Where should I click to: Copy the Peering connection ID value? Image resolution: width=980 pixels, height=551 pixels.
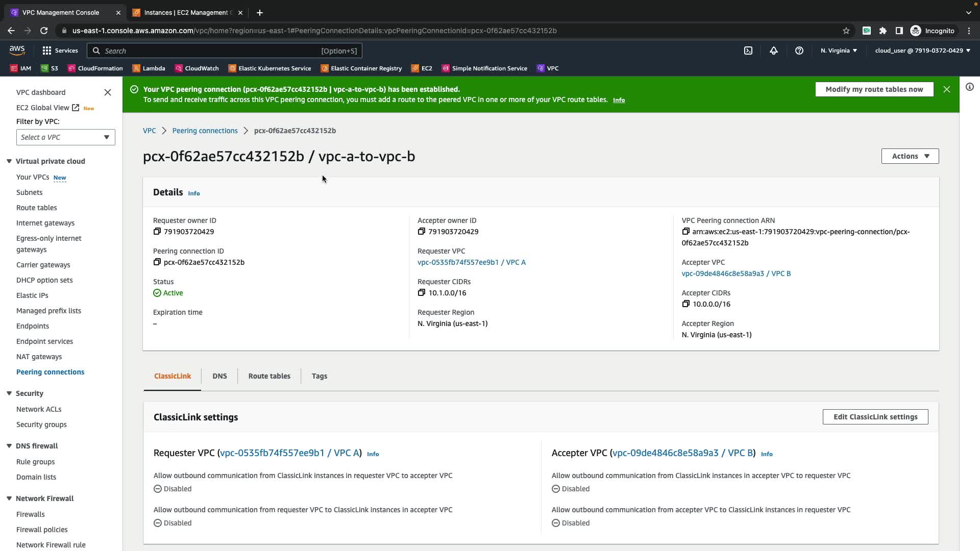pos(157,262)
